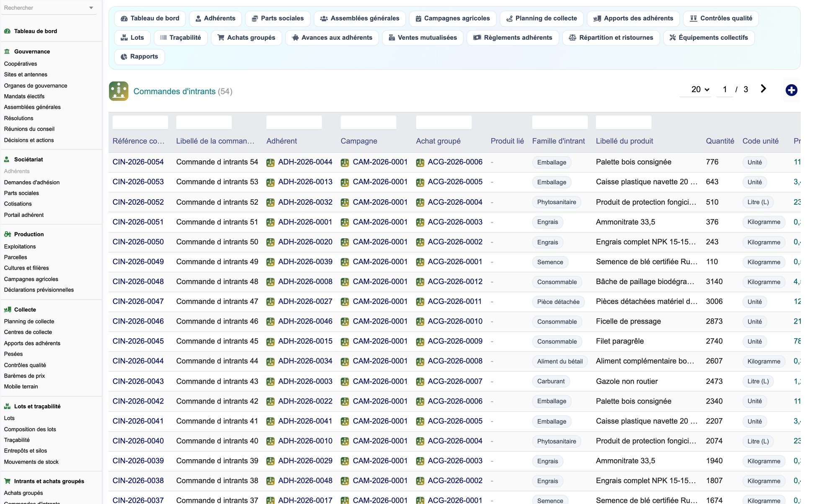
Task: Switch to Parts sociales tab
Action: (278, 18)
